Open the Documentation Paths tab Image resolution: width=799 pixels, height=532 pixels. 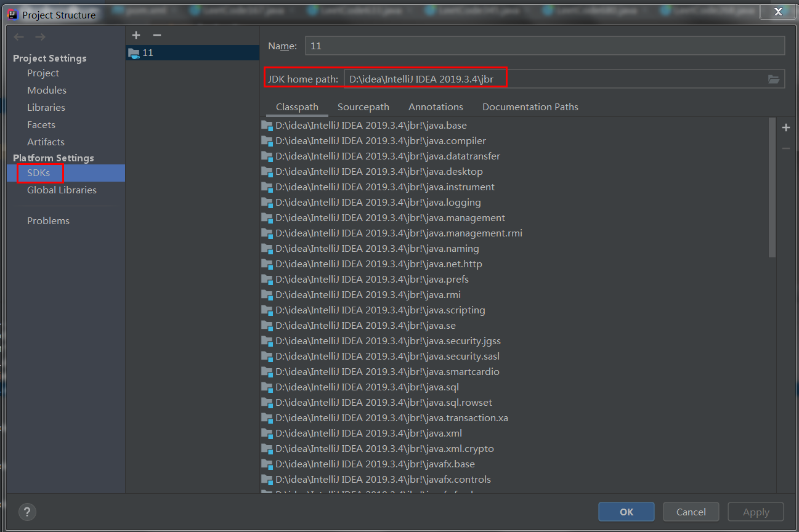(x=530, y=107)
